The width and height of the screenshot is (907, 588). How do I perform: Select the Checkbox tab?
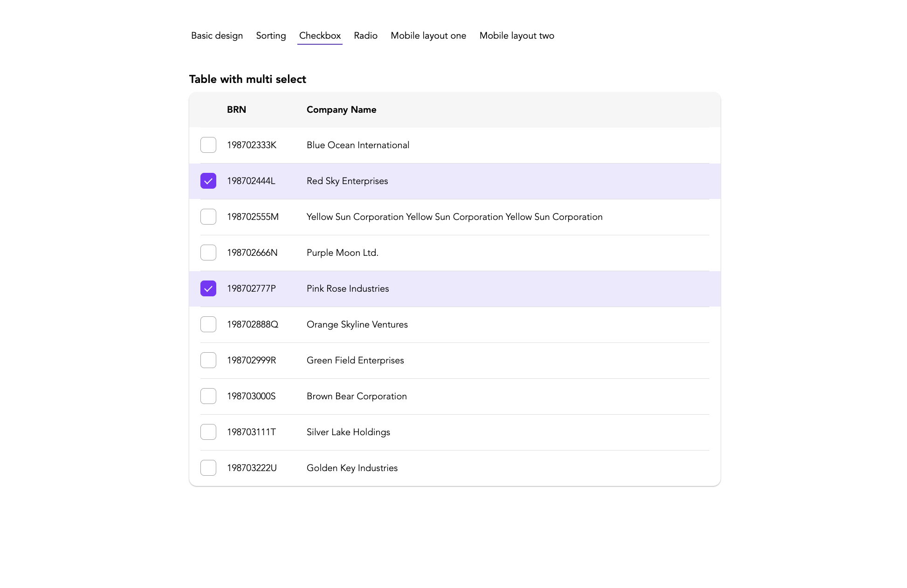coord(320,35)
